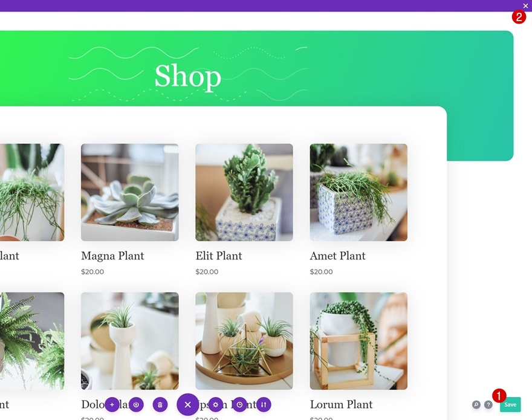Click the green Save button
Viewport: 532px width, 420px height.
tap(510, 404)
